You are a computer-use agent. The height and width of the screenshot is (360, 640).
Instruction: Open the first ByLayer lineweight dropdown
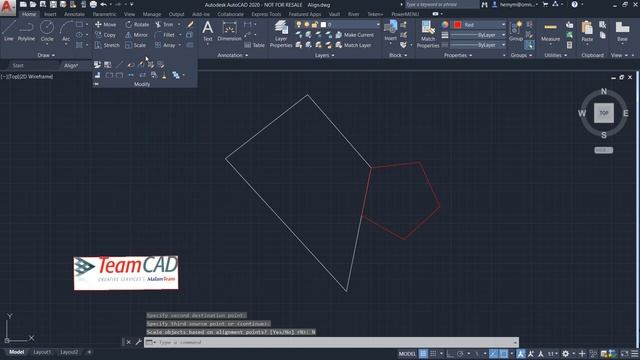[479, 35]
